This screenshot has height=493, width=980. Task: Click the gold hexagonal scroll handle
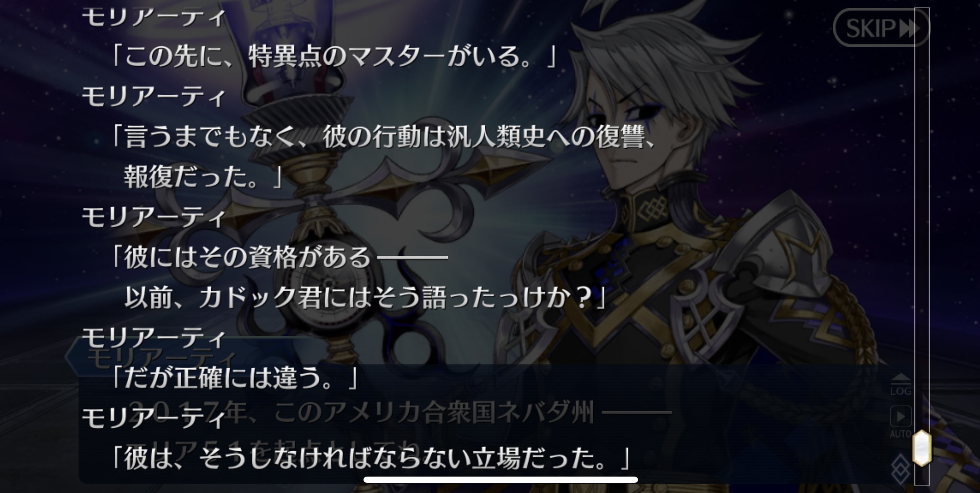(921, 448)
